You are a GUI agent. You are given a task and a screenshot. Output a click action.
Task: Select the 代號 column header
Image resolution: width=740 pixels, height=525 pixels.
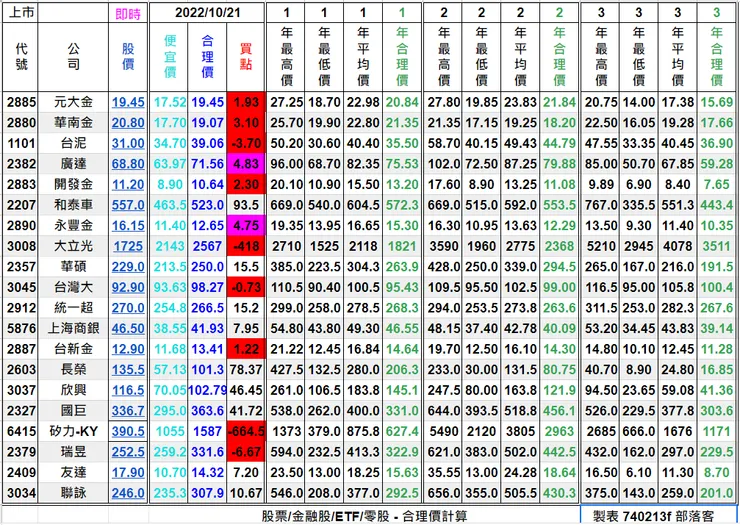tap(21, 57)
